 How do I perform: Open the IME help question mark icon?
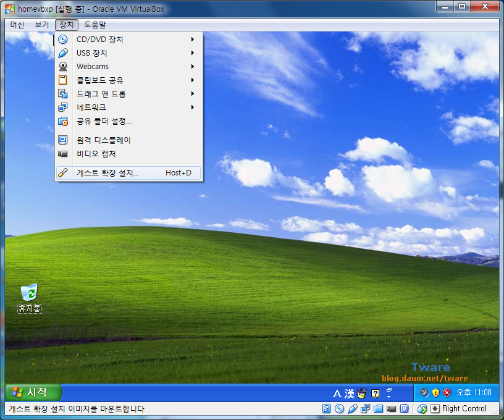click(375, 393)
